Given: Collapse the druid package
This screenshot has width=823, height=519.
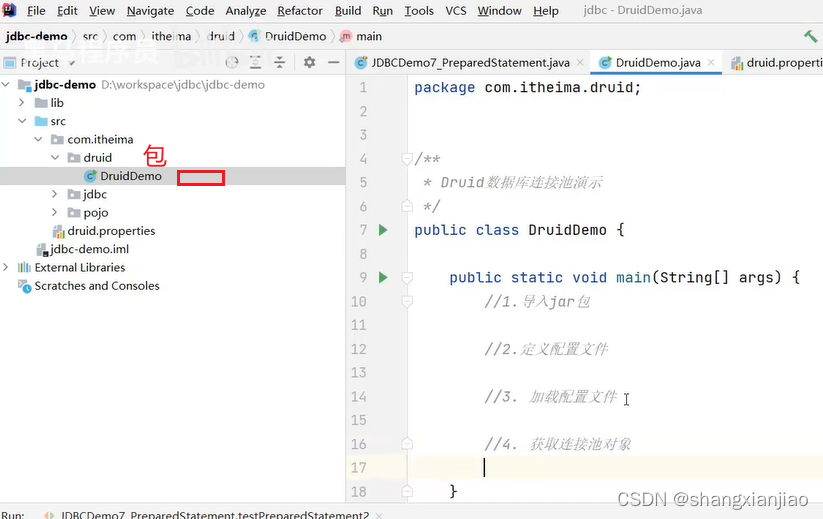Looking at the screenshot, I should coord(55,157).
